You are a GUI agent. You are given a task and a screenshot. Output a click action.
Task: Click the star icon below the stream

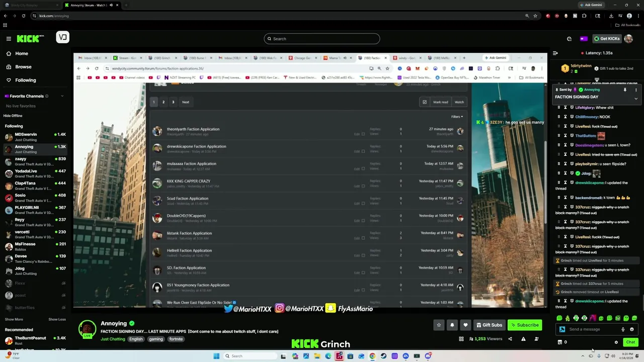[x=439, y=325]
